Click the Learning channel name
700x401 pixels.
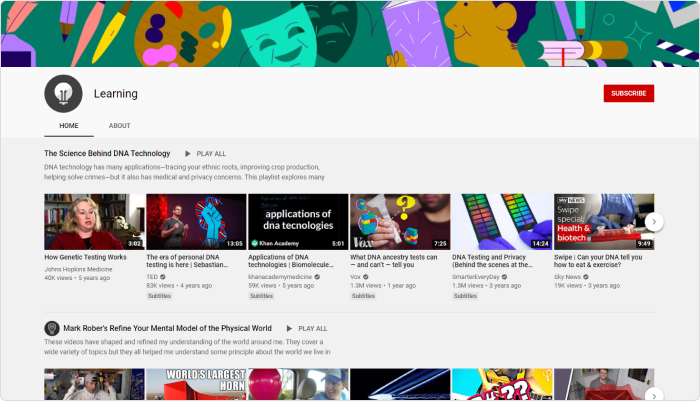(x=116, y=93)
